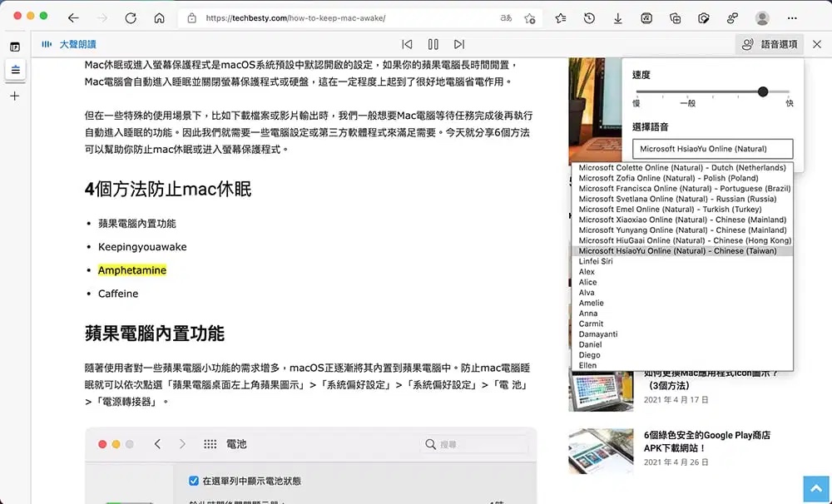This screenshot has height=504, width=832.
Task: Click the scroll-to-top arrow button
Action: click(817, 489)
